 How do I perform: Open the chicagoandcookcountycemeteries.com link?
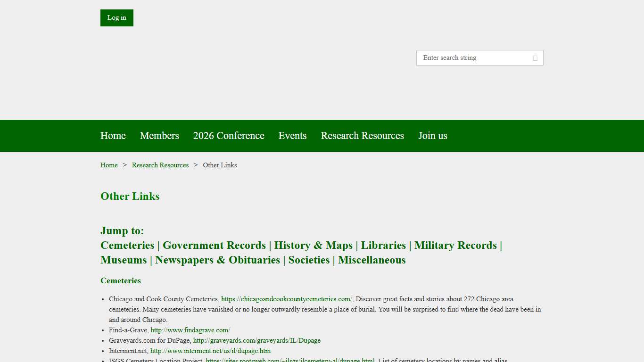coord(286,299)
